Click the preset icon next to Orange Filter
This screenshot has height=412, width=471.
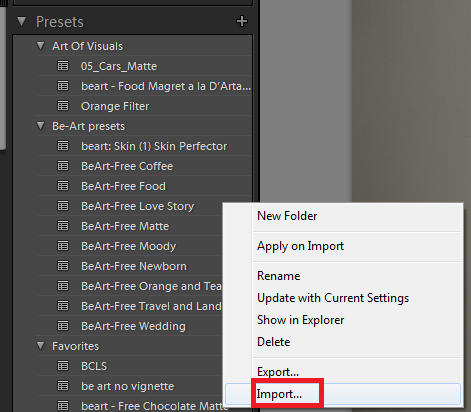[x=63, y=106]
